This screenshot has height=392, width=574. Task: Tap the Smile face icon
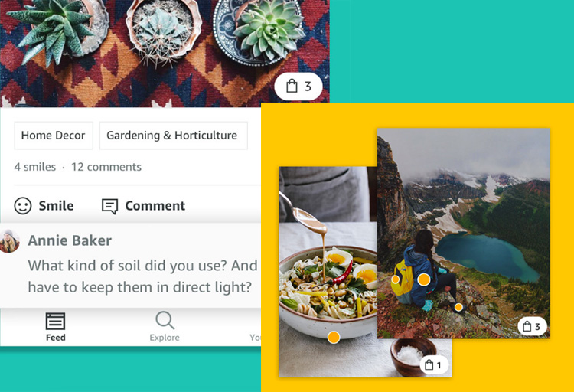click(x=23, y=205)
